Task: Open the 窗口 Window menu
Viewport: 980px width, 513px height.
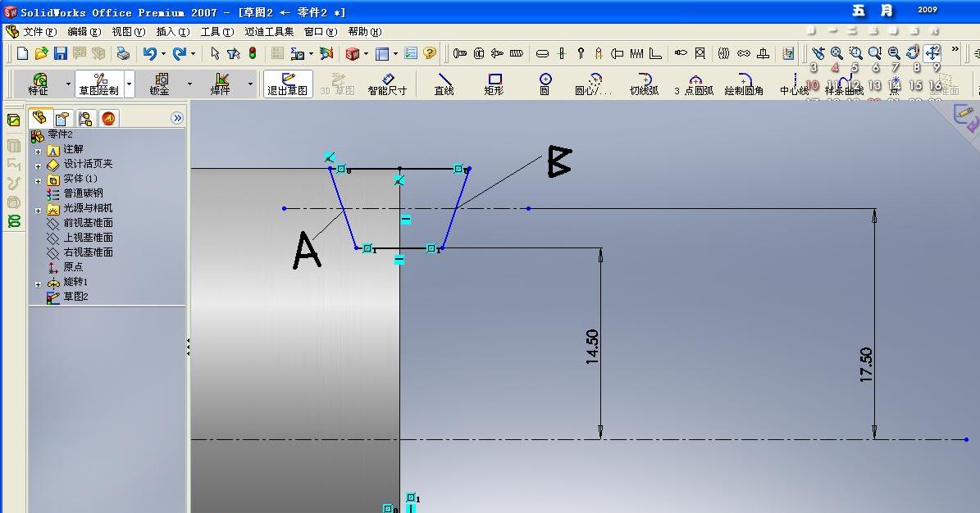Action: pyautogui.click(x=321, y=31)
